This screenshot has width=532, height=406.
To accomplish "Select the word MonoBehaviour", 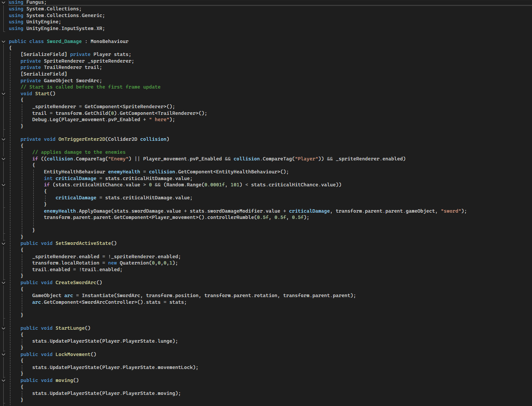I will [x=109, y=41].
